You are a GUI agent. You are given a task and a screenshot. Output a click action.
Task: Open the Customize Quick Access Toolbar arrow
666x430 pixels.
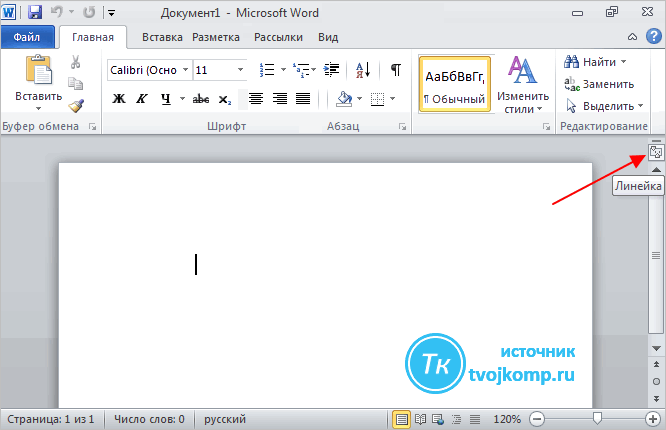(x=111, y=13)
